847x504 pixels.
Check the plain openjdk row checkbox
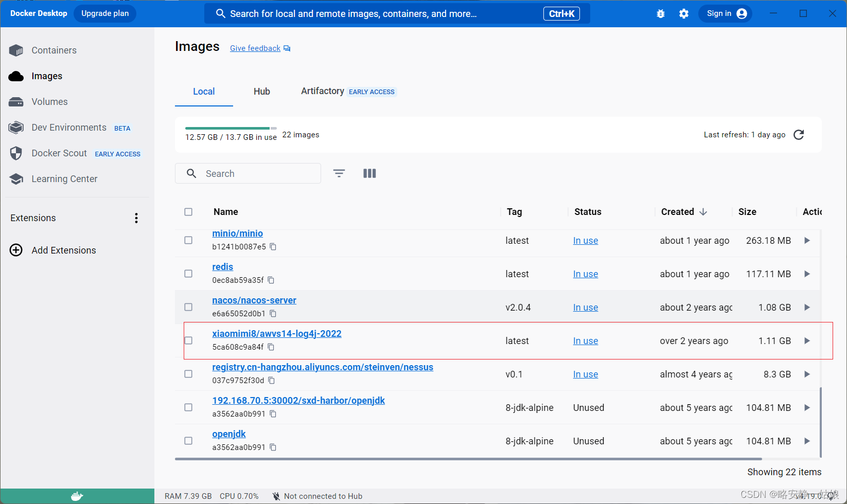pyautogui.click(x=188, y=441)
